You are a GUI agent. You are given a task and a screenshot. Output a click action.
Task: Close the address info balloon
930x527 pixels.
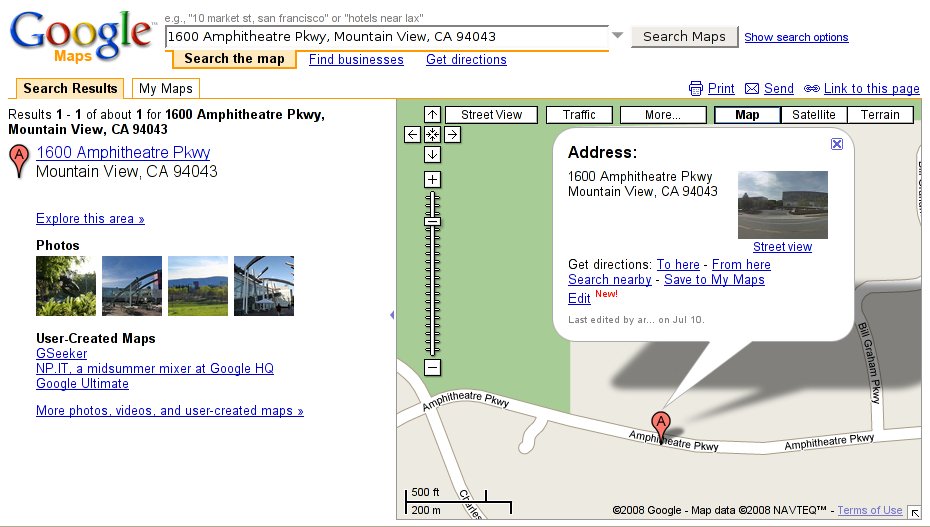click(x=837, y=144)
